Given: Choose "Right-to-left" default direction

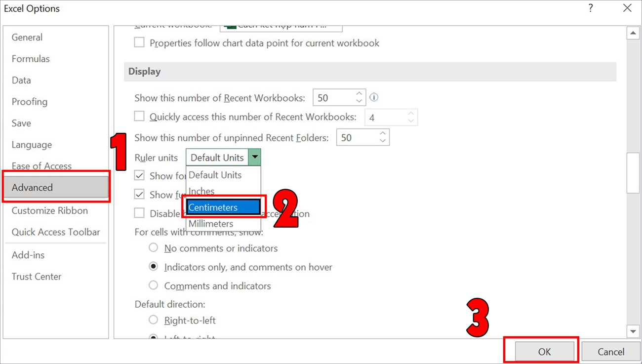Looking at the screenshot, I should pos(154,320).
